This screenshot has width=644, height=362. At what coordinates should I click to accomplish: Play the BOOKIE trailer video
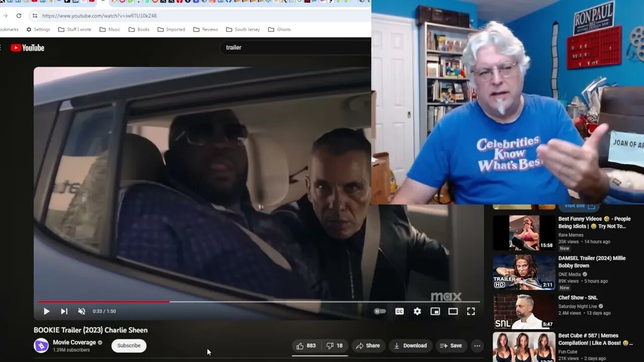point(46,311)
